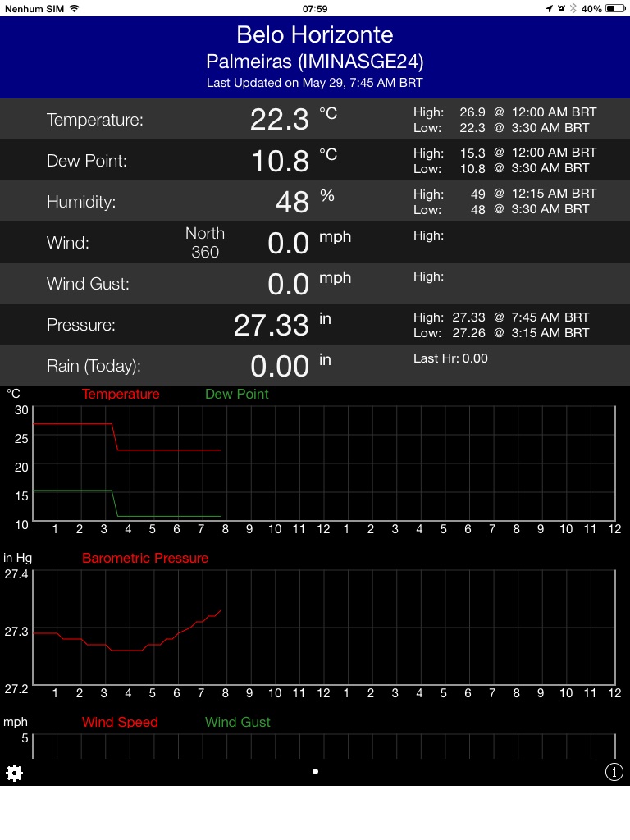Tap the Rain Last Hr value
Image resolution: width=630 pixels, height=840 pixels.
click(450, 358)
